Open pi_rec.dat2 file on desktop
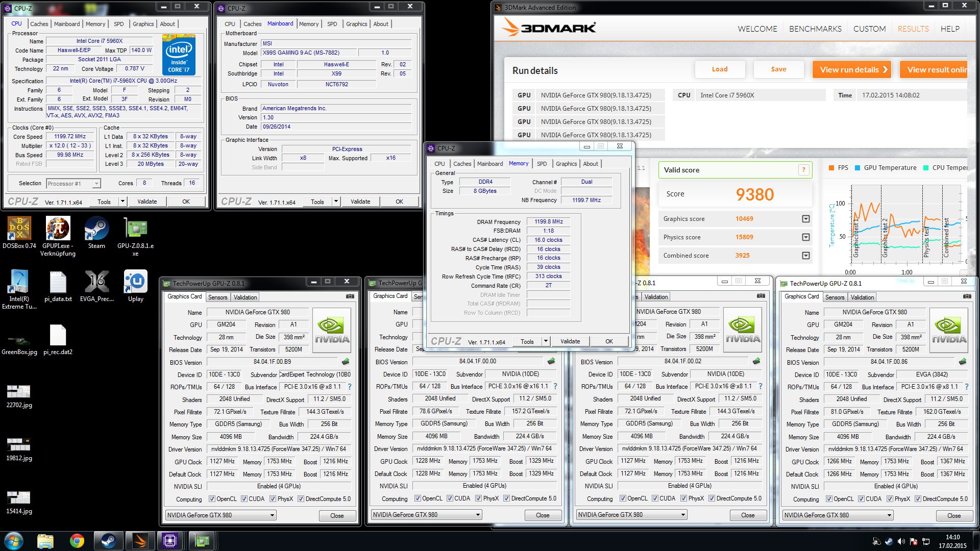This screenshot has width=980, height=551. pyautogui.click(x=58, y=339)
